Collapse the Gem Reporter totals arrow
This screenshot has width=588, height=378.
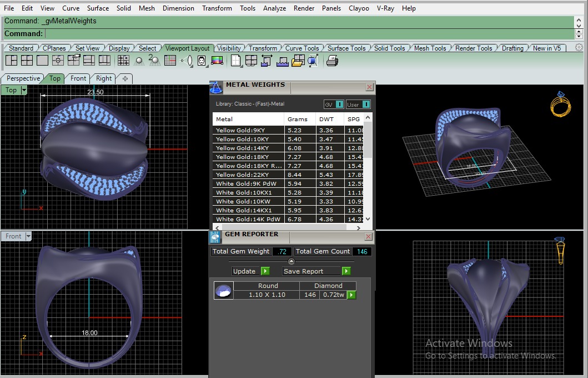pos(292,261)
